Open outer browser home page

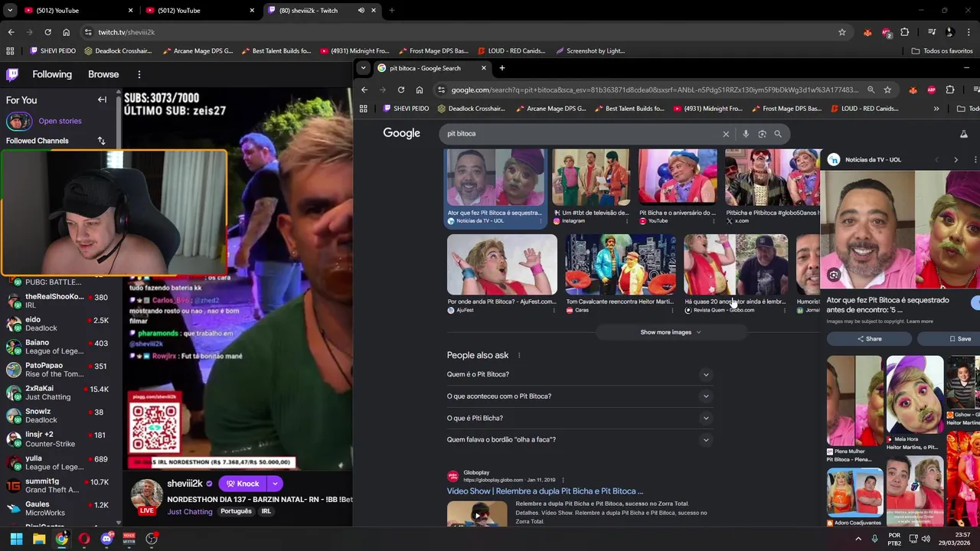[66, 32]
